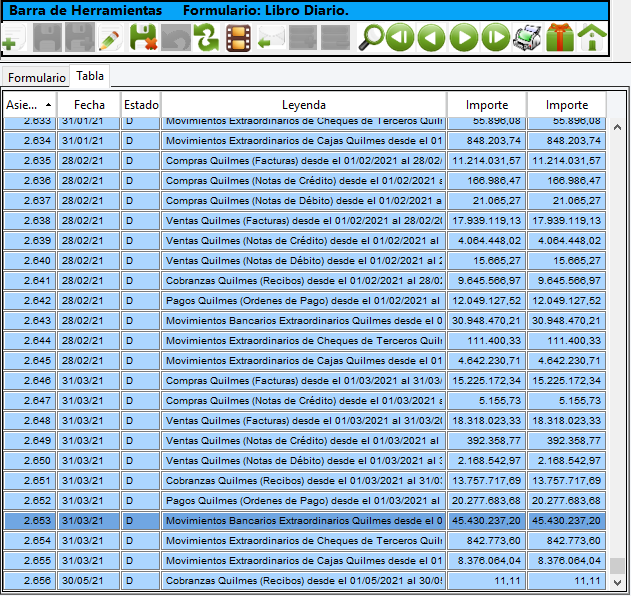Screen dimensions: 631x596
Task: Click the grayed add-row icon
Action: (x=303, y=38)
